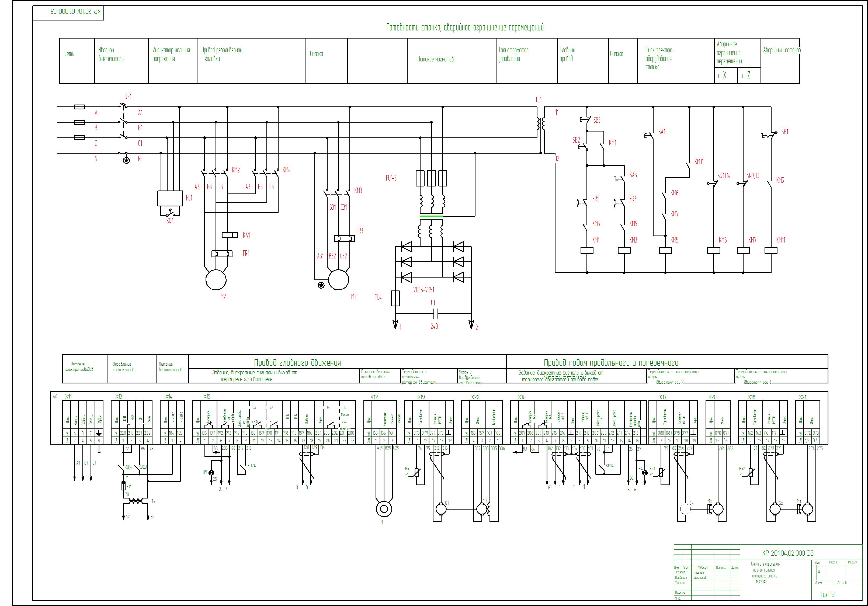The image size is (868, 606).
Task: Click the SB3 pushbutton label
Action: (x=597, y=120)
